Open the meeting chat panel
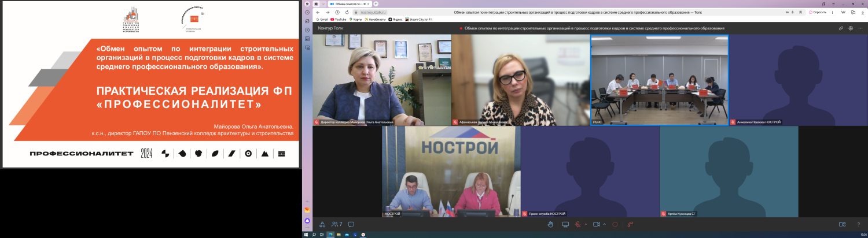The image size is (868, 238). pyautogui.click(x=351, y=224)
